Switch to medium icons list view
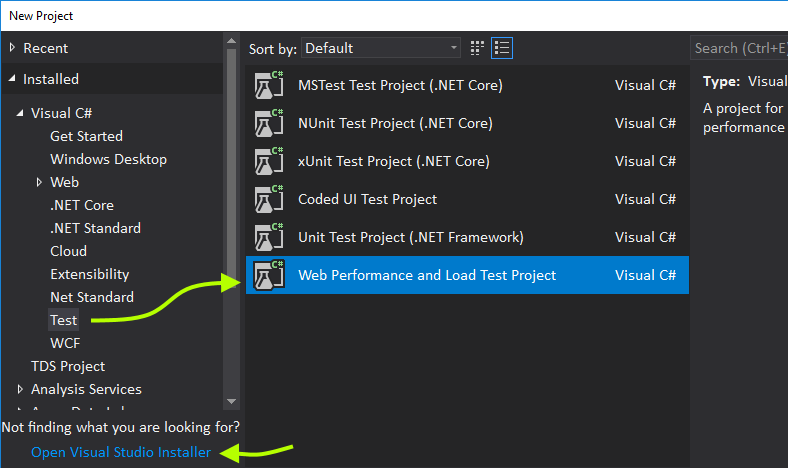Viewport: 788px width, 468px height. pos(502,48)
